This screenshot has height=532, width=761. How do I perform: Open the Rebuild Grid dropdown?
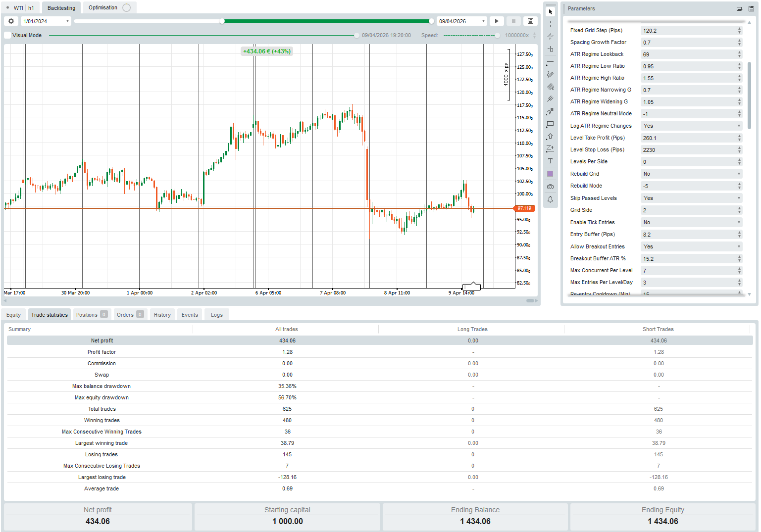click(x=691, y=174)
